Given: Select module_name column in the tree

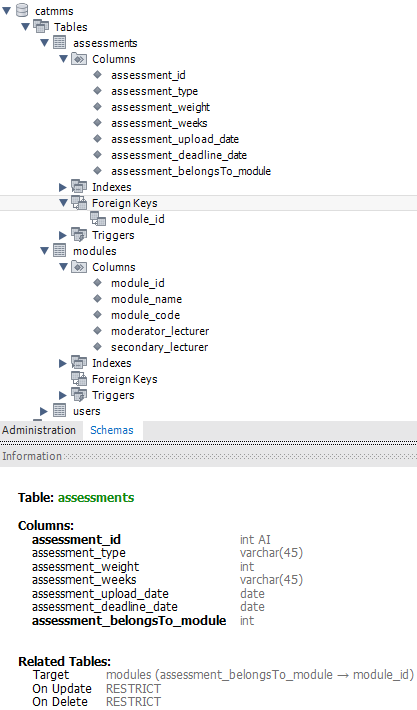Looking at the screenshot, I should 146,299.
